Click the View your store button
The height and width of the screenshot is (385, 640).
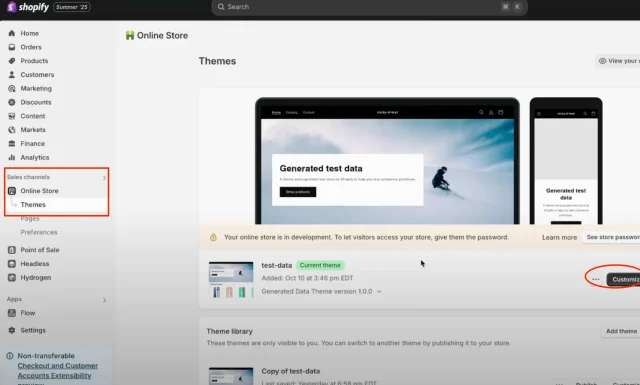[618, 61]
